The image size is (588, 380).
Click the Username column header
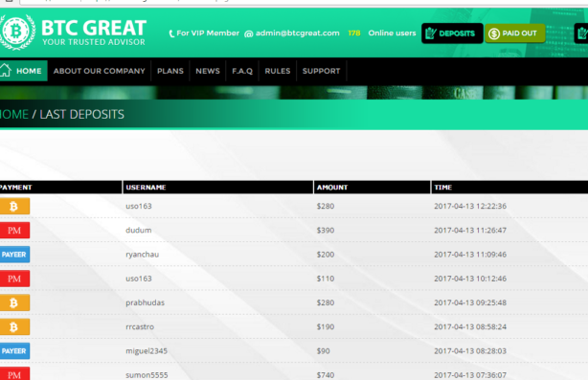[x=146, y=188]
